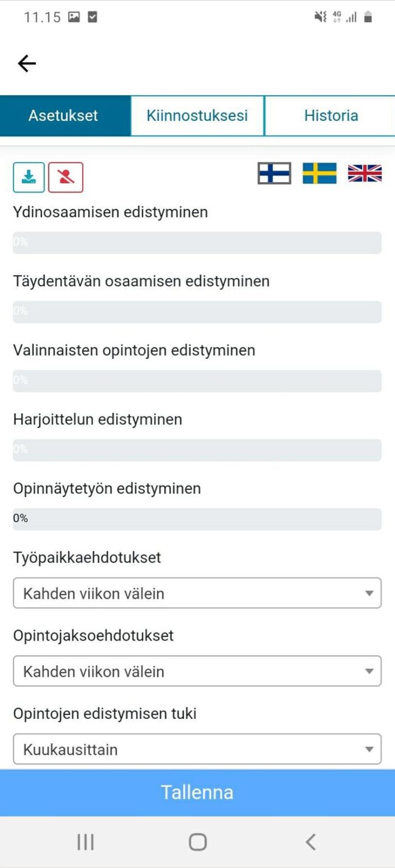Image resolution: width=395 pixels, height=868 pixels.
Task: Select the Swedish flag icon
Action: (x=319, y=174)
